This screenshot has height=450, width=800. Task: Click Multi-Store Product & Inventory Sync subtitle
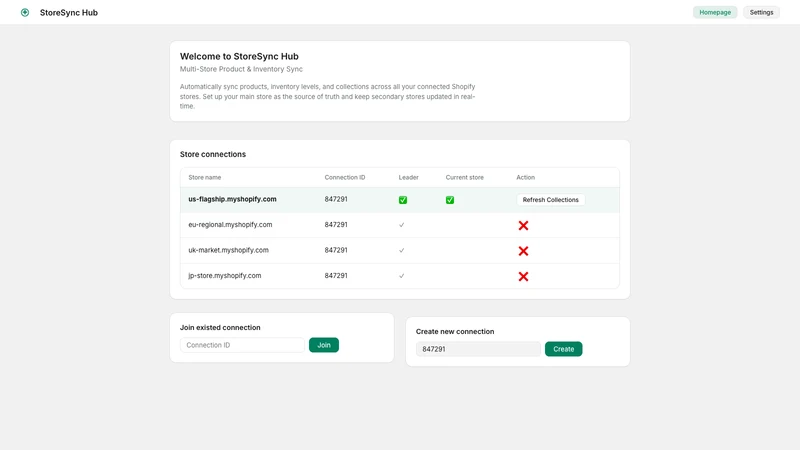tap(241, 69)
